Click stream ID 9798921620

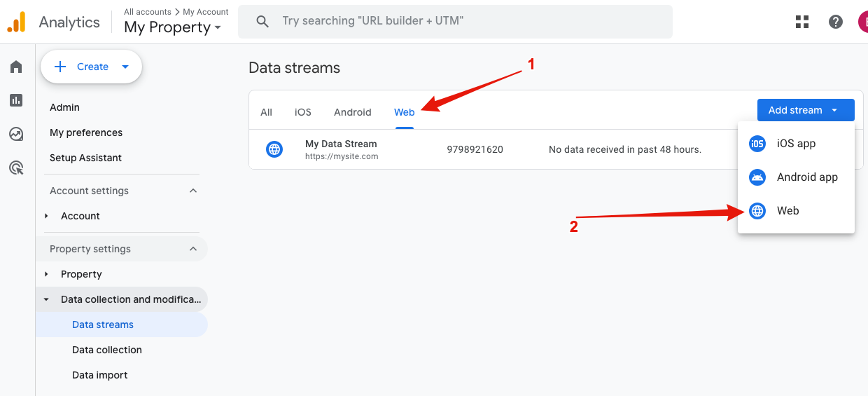click(x=475, y=149)
